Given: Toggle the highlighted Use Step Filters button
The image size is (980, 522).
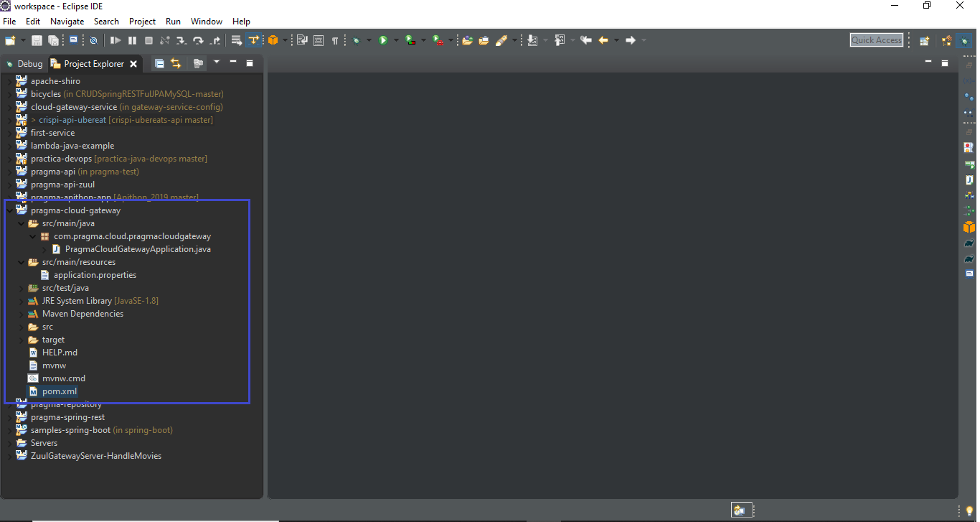Looking at the screenshot, I should click(x=253, y=41).
